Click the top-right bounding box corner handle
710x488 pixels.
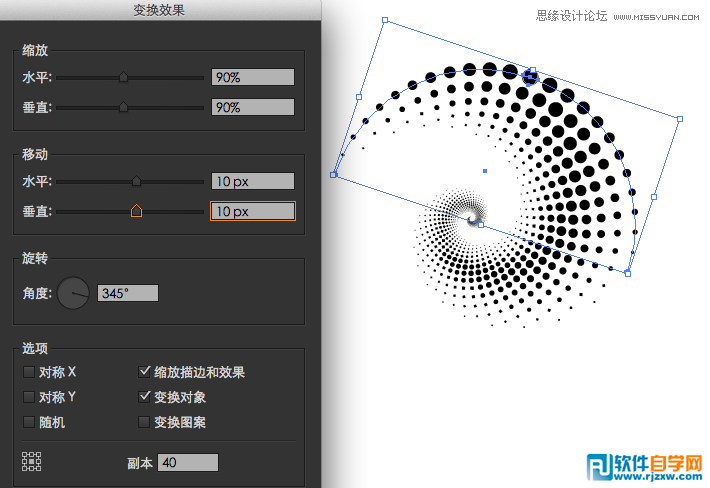tap(680, 119)
